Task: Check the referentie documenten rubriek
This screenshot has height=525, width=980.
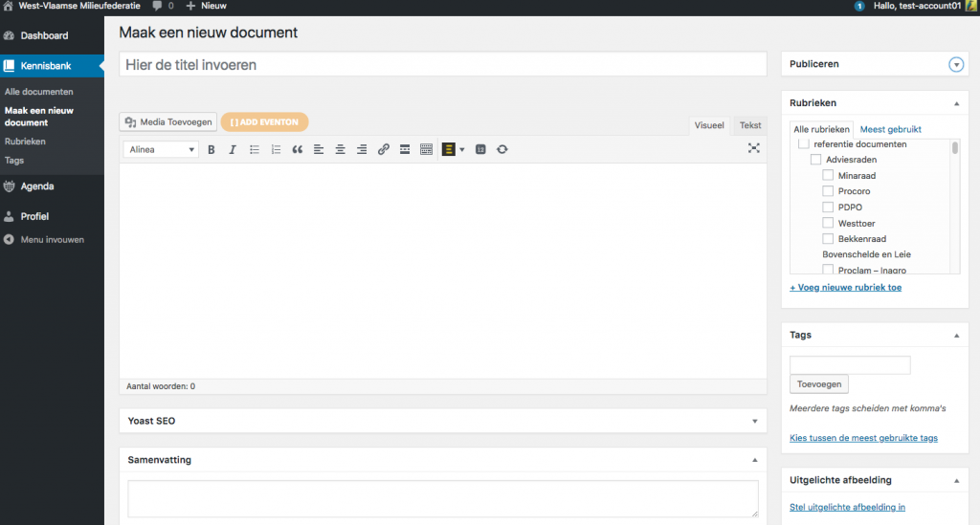Action: (x=804, y=143)
